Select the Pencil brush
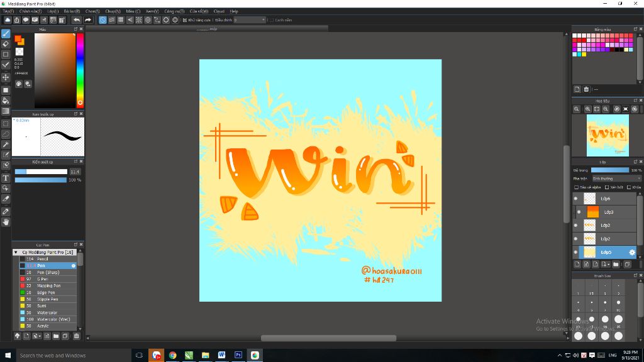Screen dimensions: 644x362 tap(48, 259)
